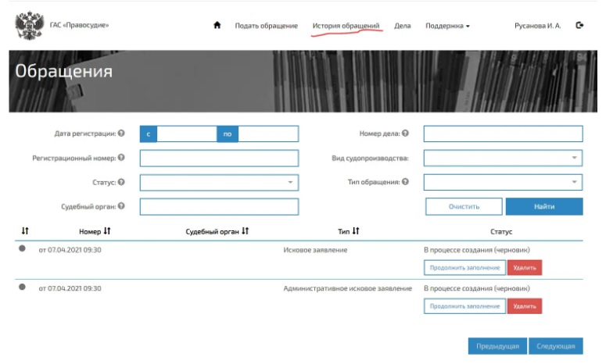Click 'Исковое заявление' type cell
The width and height of the screenshot is (606, 364).
pos(315,250)
